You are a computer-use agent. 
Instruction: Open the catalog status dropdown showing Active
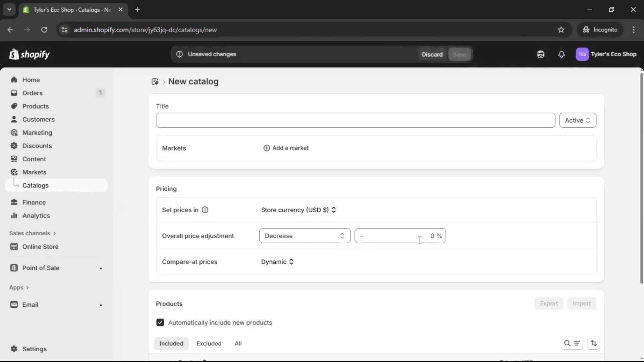[578, 120]
